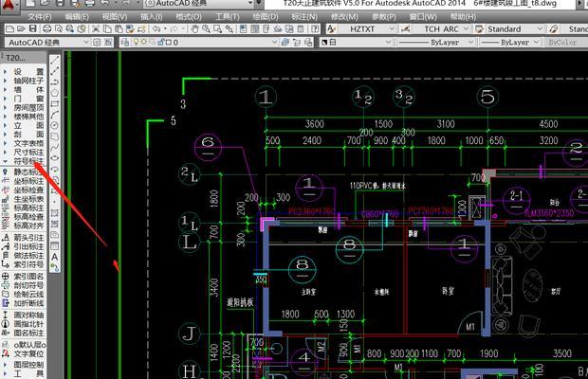588x379 pixels.
Task: Open a drawing file from standard toolbar
Action: tap(22, 28)
